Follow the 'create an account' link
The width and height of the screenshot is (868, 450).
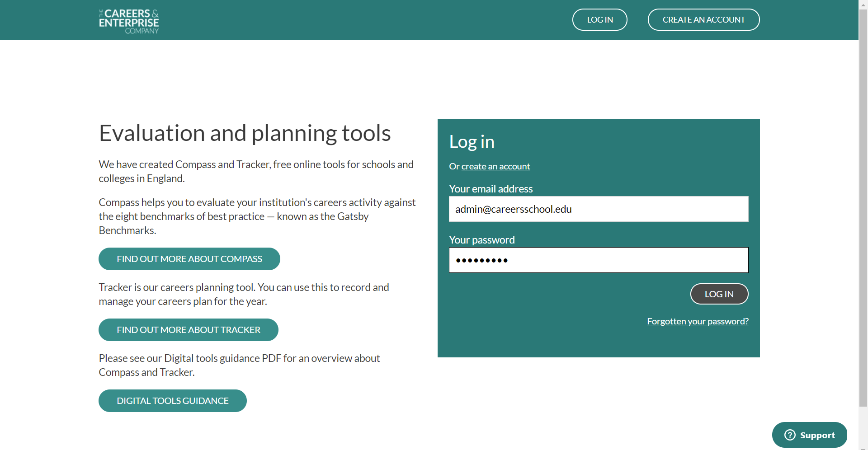495,166
